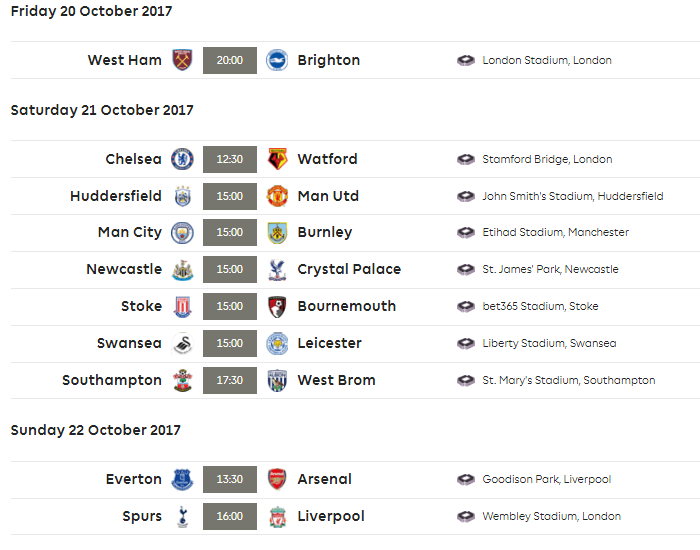700x550 pixels.
Task: Click the Leicester team name
Action: tap(329, 343)
